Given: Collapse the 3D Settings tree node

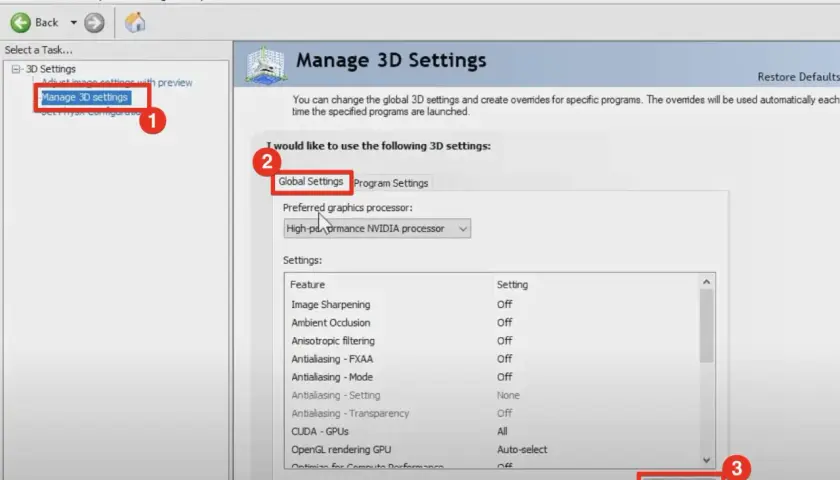Looking at the screenshot, I should (x=16, y=69).
